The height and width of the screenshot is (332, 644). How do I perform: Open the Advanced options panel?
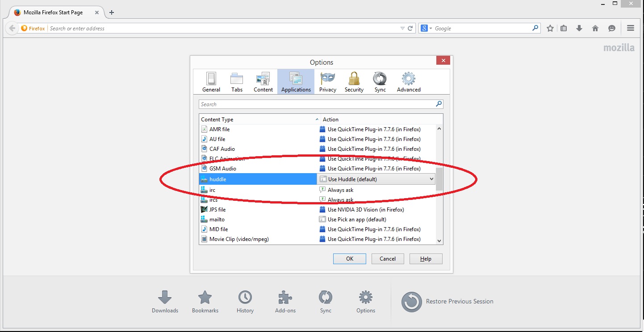[409, 82]
